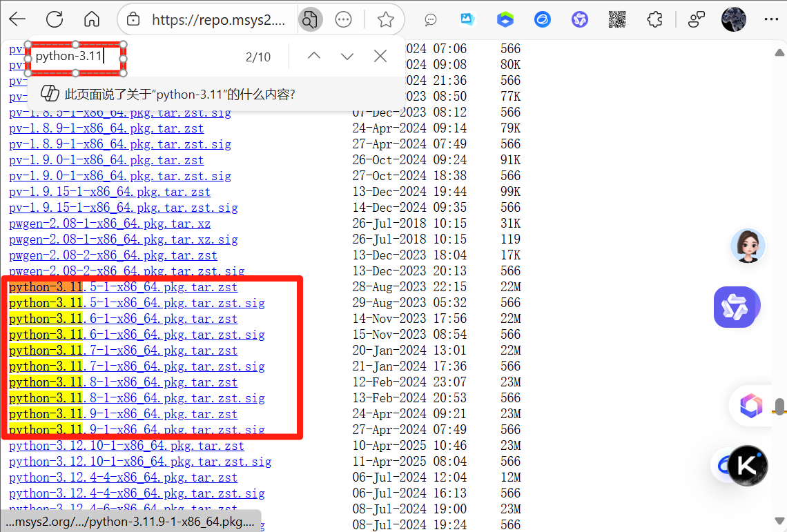Click the scrollbar down arrow
787x532 pixels.
click(x=779, y=521)
